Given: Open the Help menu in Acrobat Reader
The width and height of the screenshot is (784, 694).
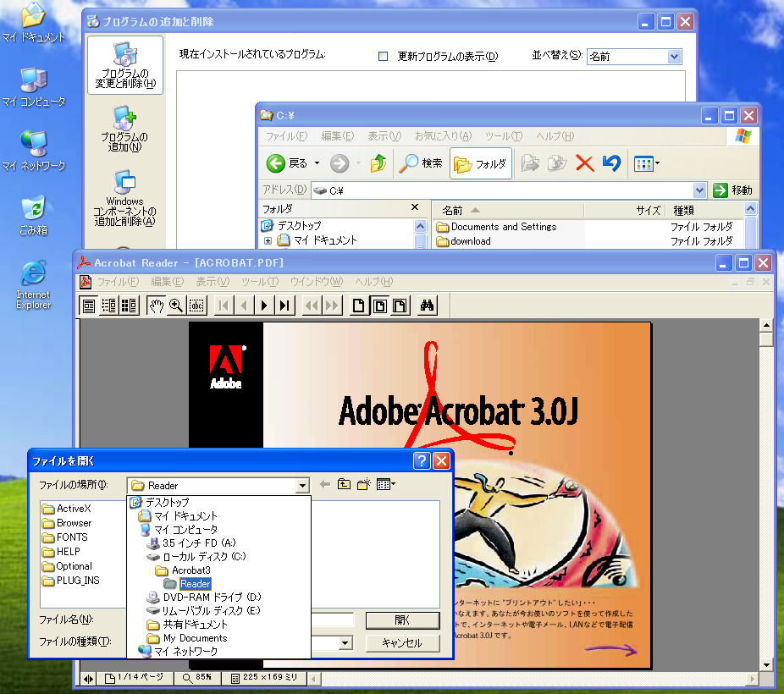Looking at the screenshot, I should [374, 282].
